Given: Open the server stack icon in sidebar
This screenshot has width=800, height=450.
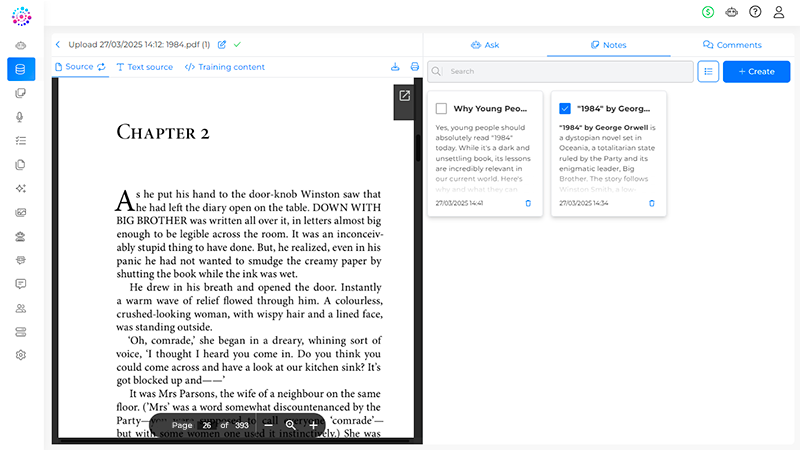Looking at the screenshot, I should (21, 332).
